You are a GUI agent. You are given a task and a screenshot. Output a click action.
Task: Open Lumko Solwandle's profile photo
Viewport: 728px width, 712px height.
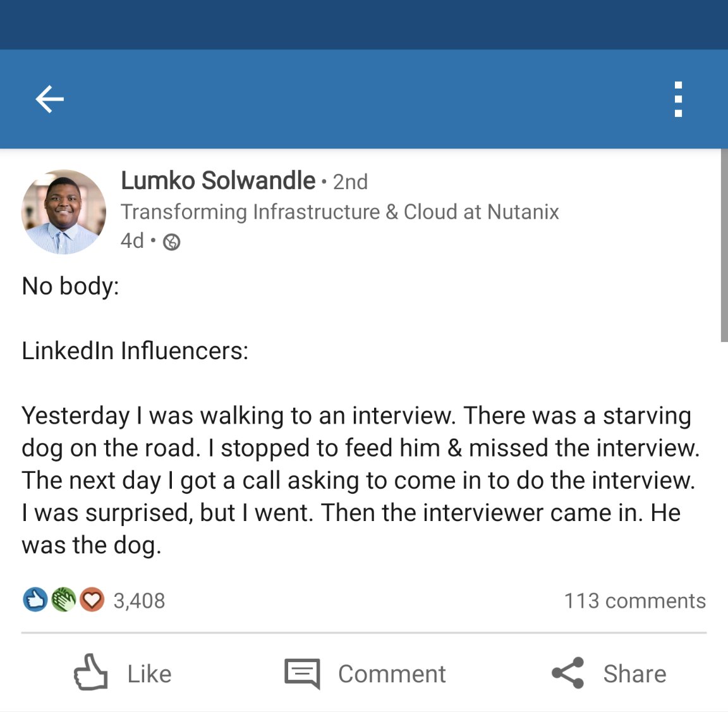[63, 212]
